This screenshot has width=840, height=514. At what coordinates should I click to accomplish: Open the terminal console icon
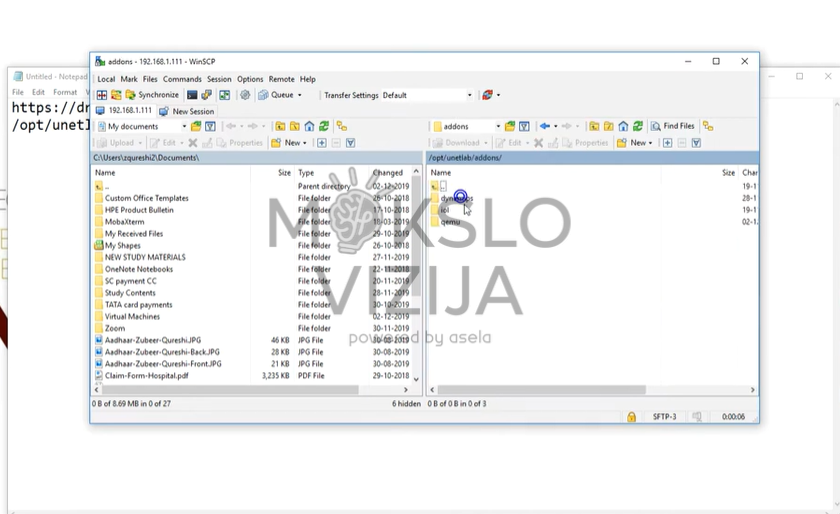192,95
